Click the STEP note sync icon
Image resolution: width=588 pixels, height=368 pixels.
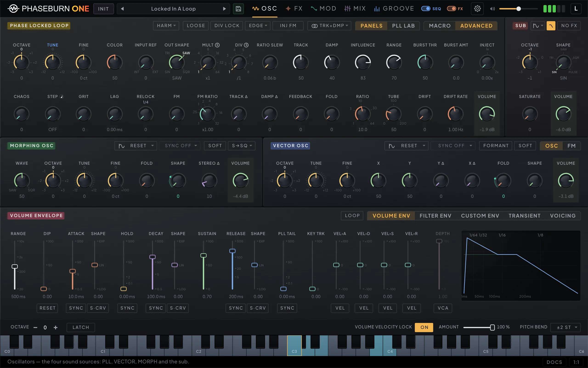(x=62, y=97)
